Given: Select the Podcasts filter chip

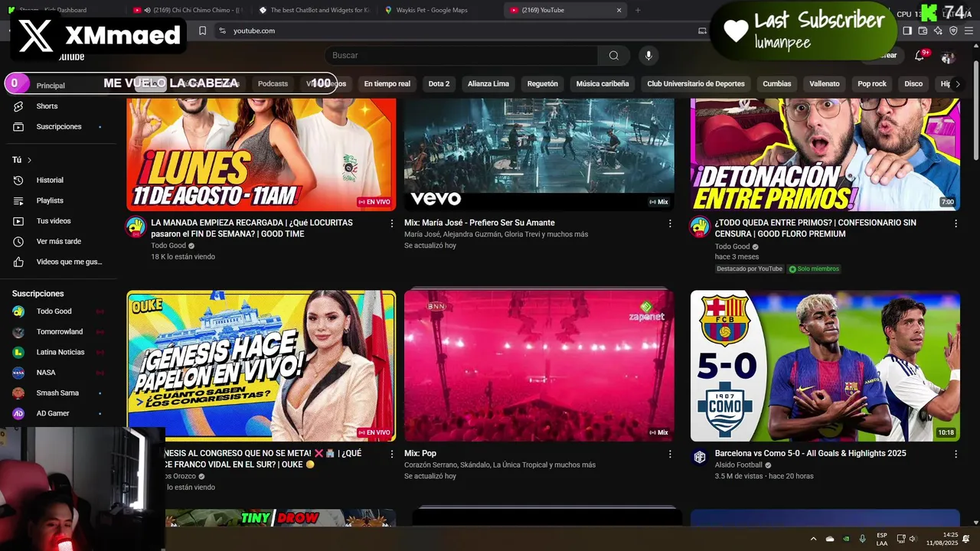Looking at the screenshot, I should point(273,83).
